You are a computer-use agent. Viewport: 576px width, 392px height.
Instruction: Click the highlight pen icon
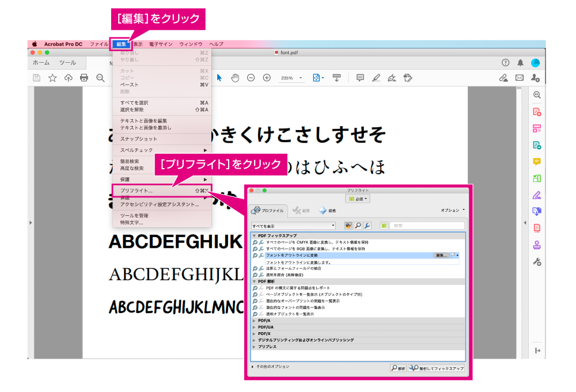coord(376,78)
